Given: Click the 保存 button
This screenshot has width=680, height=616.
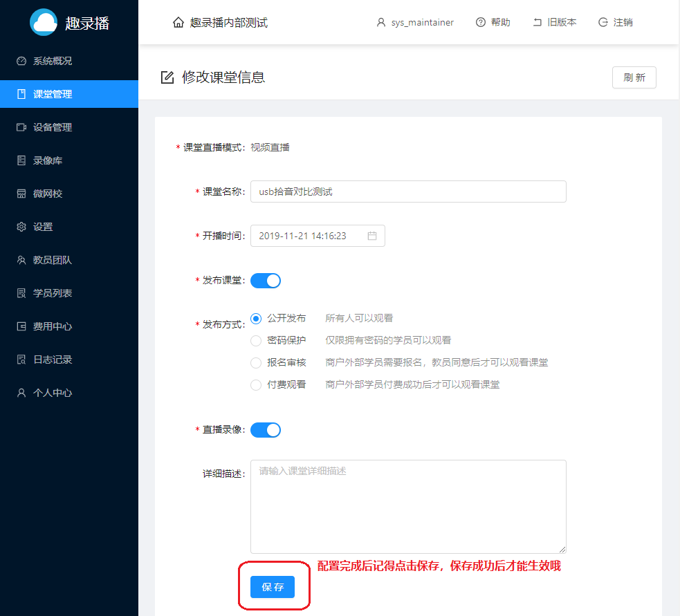Looking at the screenshot, I should point(273,587).
